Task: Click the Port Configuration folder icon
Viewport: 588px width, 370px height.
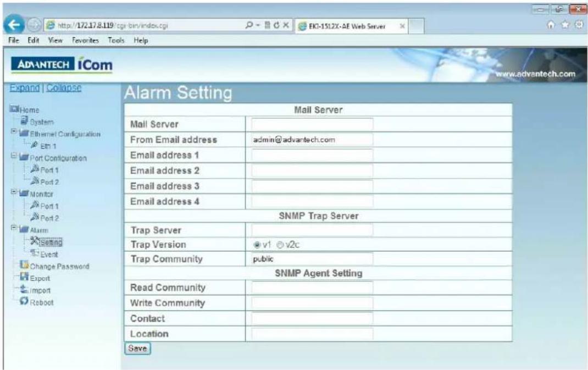Action: (24, 157)
